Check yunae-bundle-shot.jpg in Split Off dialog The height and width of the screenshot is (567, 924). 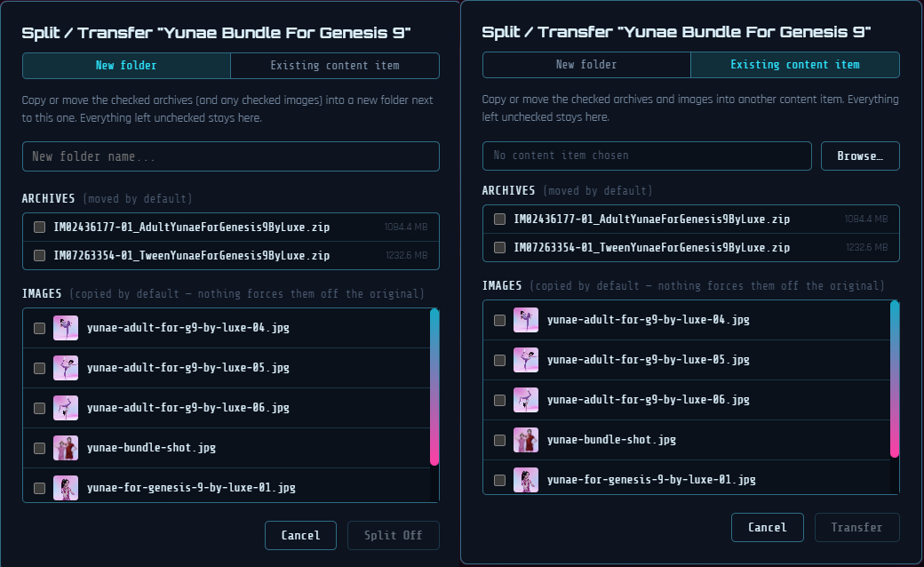39,449
